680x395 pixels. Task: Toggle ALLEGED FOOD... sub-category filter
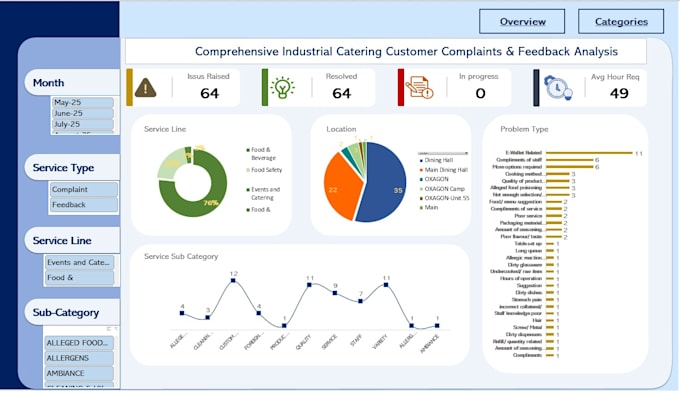[79, 343]
